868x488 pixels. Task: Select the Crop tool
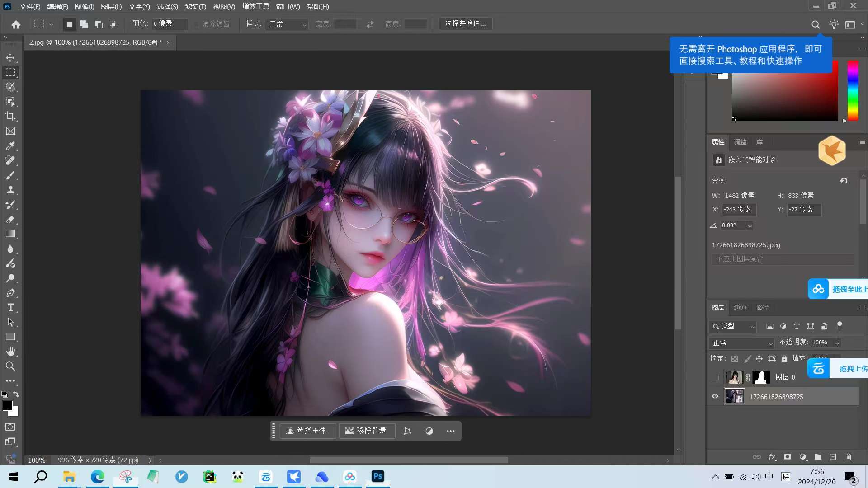10,116
